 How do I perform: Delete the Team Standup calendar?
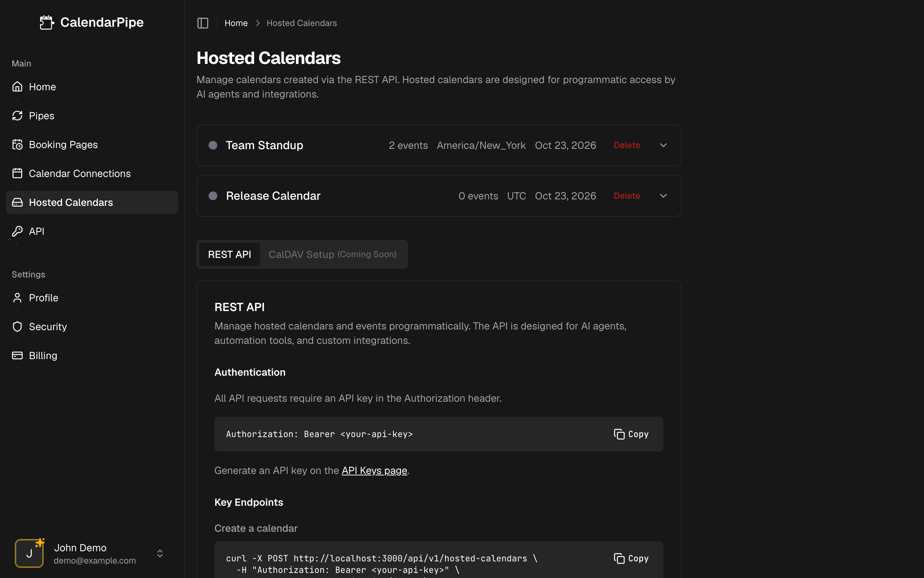(x=627, y=145)
